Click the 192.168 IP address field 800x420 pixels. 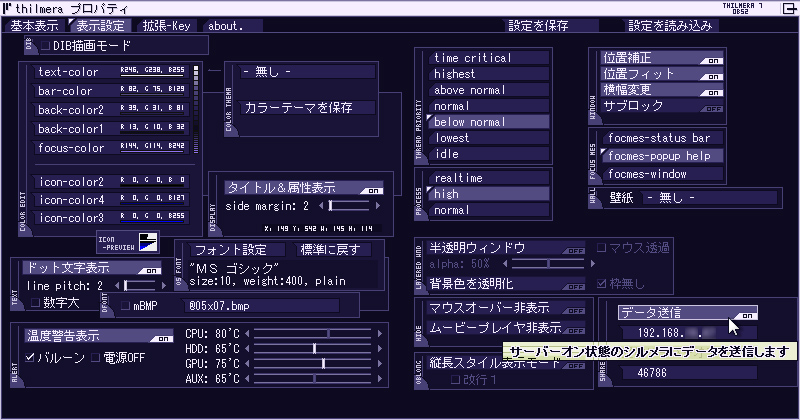coord(689,333)
